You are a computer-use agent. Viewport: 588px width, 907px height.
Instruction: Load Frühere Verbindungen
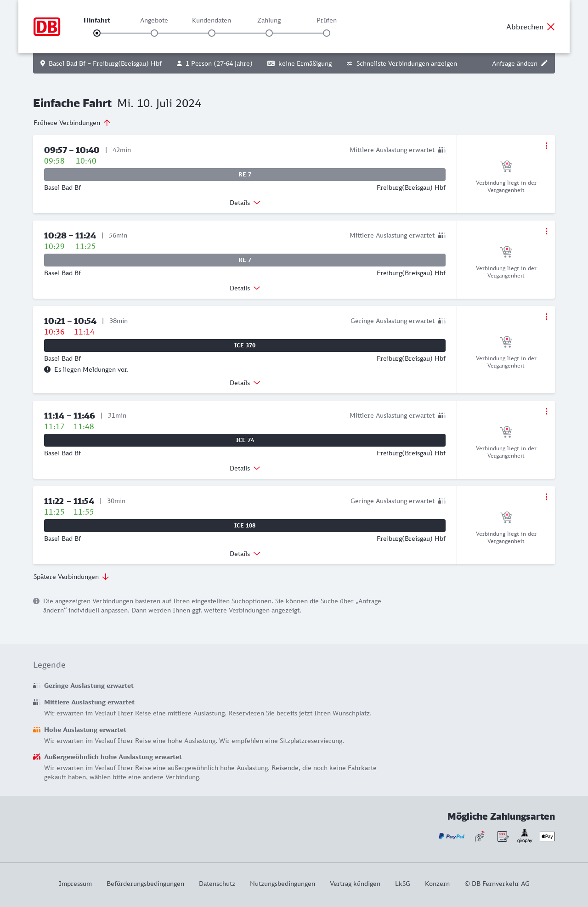(72, 123)
